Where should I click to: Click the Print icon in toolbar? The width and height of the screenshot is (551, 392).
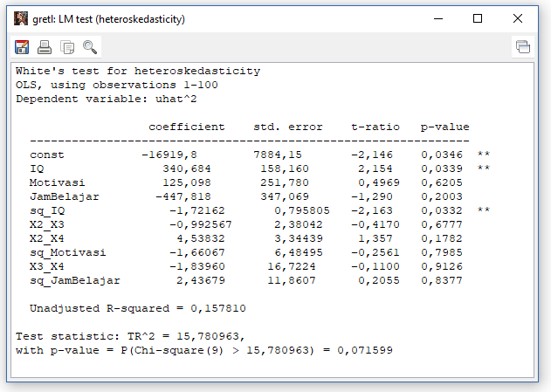coord(45,47)
